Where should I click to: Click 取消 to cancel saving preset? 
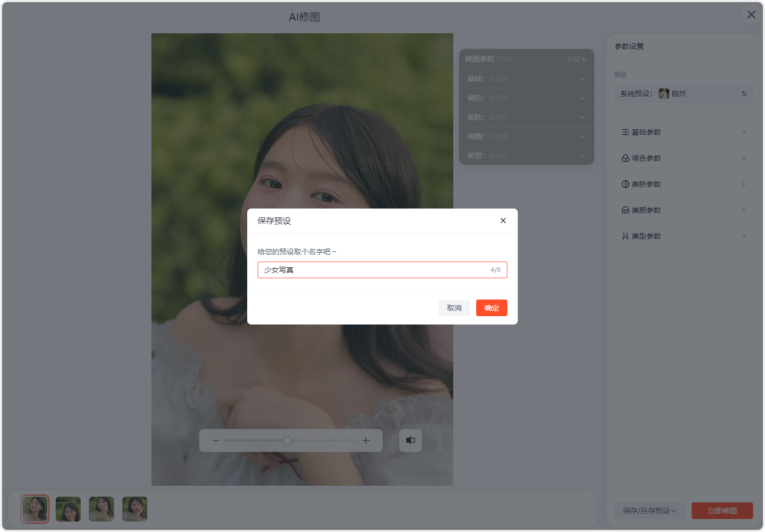coord(454,308)
